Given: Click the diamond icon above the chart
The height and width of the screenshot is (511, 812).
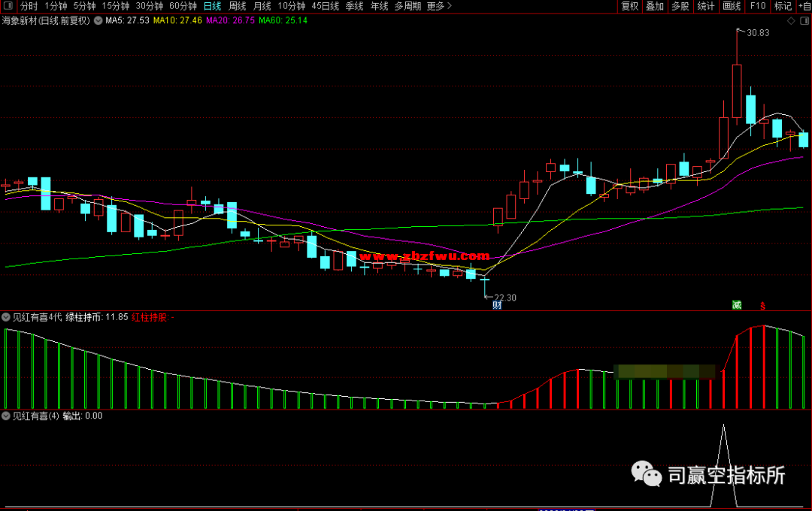Looking at the screenshot, I should [x=791, y=21].
